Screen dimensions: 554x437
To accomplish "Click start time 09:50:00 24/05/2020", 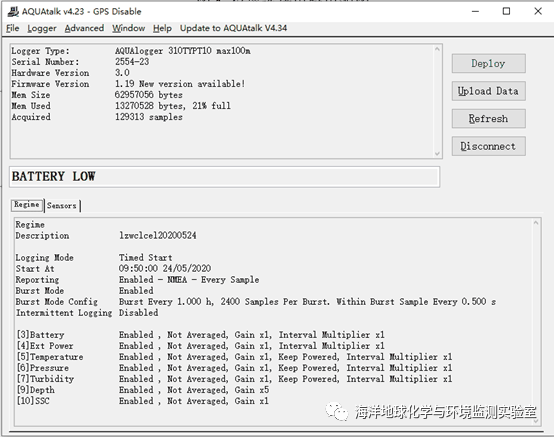I will [165, 268].
